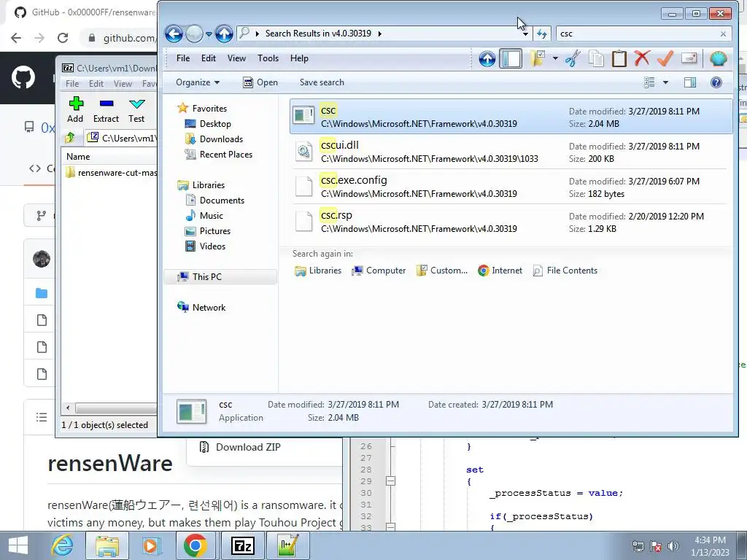Clear the csc search box with X
The image size is (747, 560).
pos(723,34)
